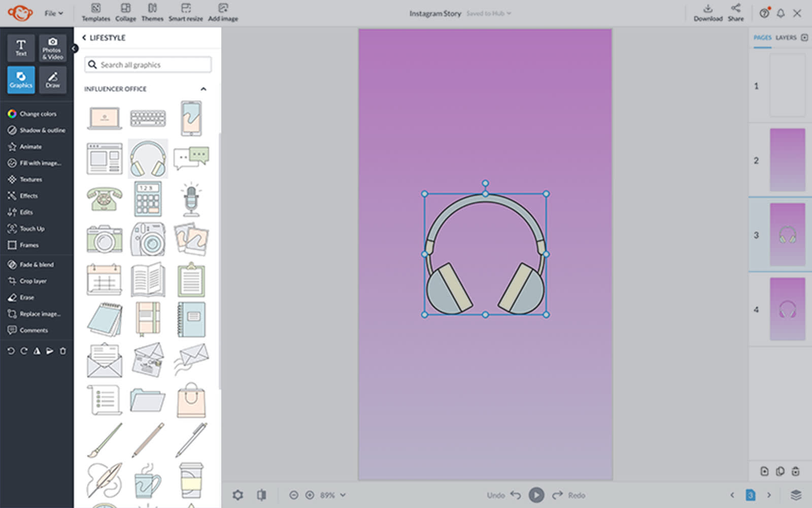The image size is (812, 508).
Task: Open the Collage tool
Action: click(125, 13)
